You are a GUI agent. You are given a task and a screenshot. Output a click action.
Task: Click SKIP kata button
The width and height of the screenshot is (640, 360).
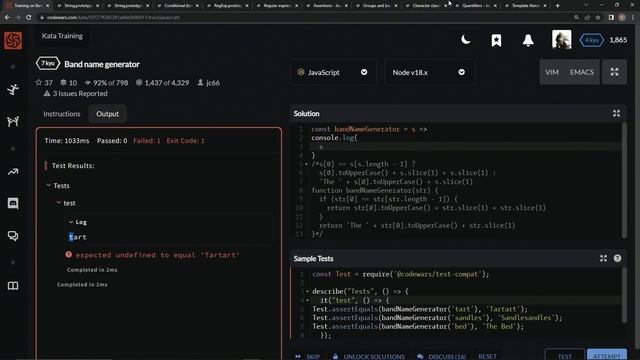pyautogui.click(x=308, y=356)
